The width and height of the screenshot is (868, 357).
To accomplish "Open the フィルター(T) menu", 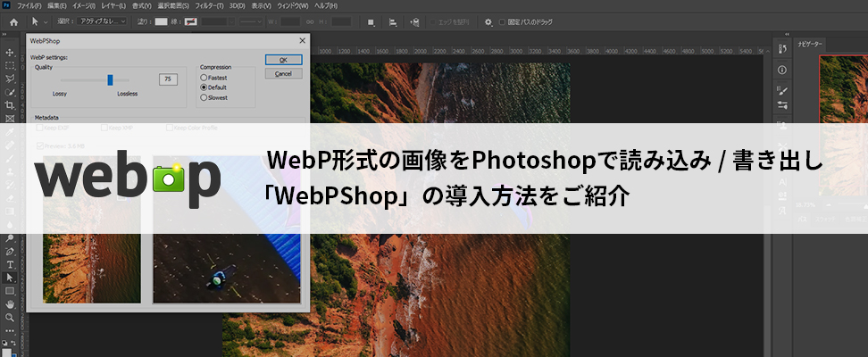I will click(x=208, y=5).
